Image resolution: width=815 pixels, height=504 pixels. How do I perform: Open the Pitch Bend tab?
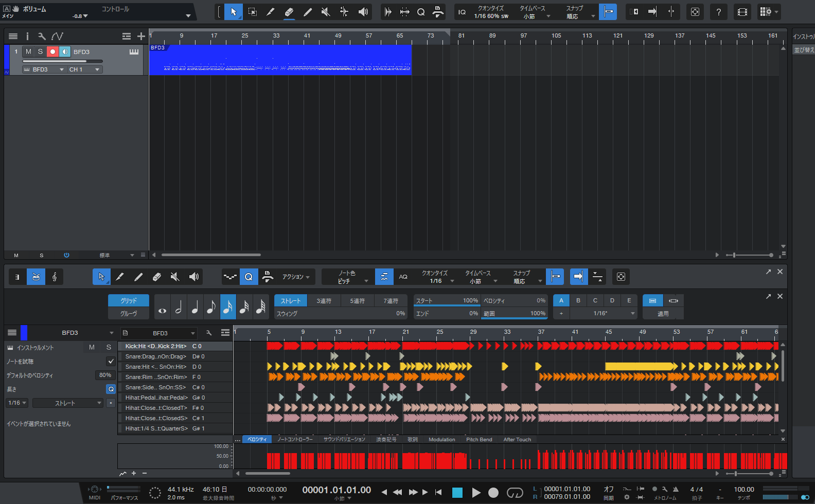pos(479,440)
